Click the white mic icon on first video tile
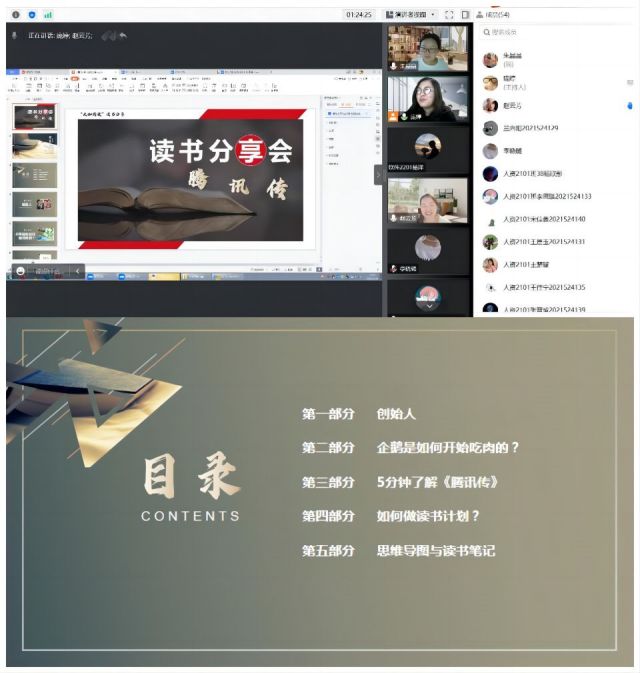This screenshot has width=640, height=673. [393, 66]
